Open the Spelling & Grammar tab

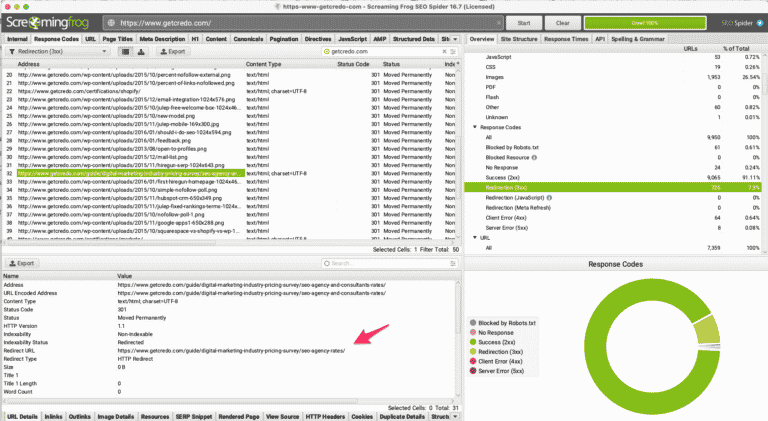[638, 39]
